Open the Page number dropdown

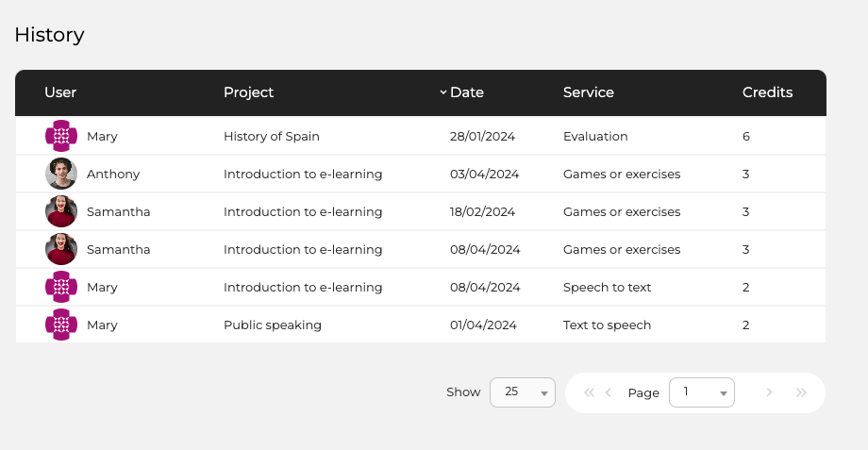pos(701,392)
